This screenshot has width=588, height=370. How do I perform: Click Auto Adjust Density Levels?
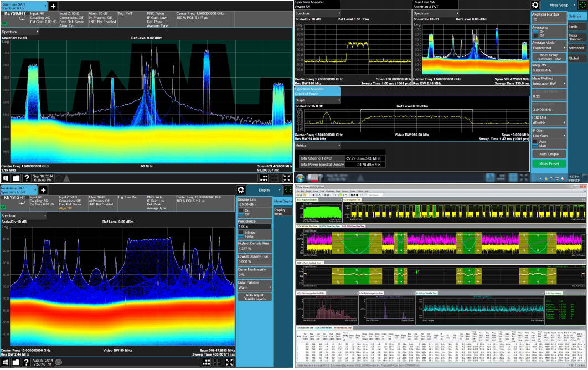[254, 297]
